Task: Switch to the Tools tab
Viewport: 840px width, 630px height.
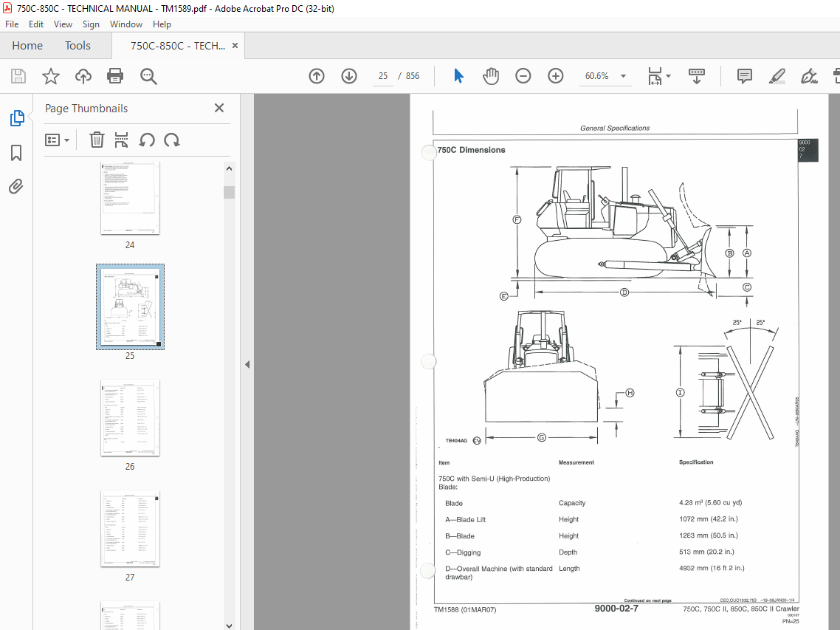Action: point(78,46)
